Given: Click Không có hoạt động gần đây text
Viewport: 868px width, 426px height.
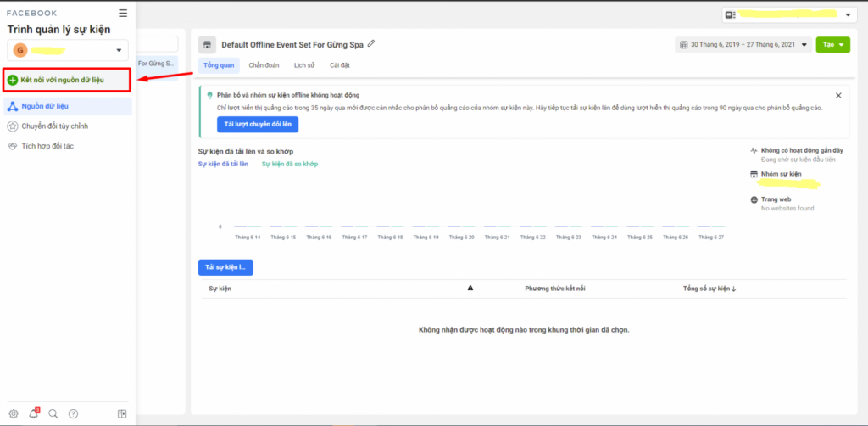Looking at the screenshot, I should (802, 150).
